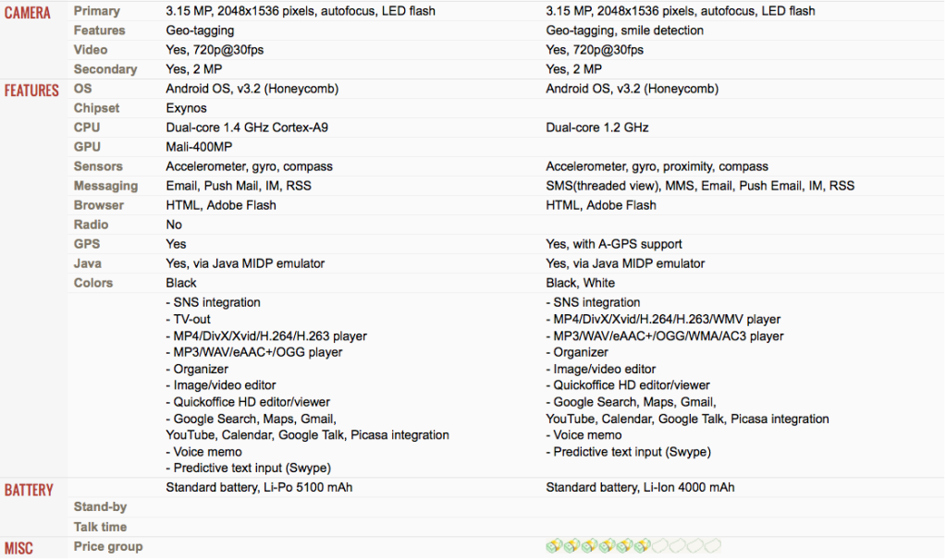Click the Chipset spec label

pyautogui.click(x=96, y=108)
